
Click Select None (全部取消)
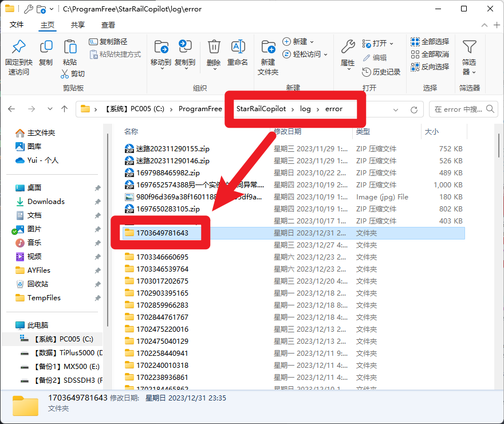pos(430,54)
